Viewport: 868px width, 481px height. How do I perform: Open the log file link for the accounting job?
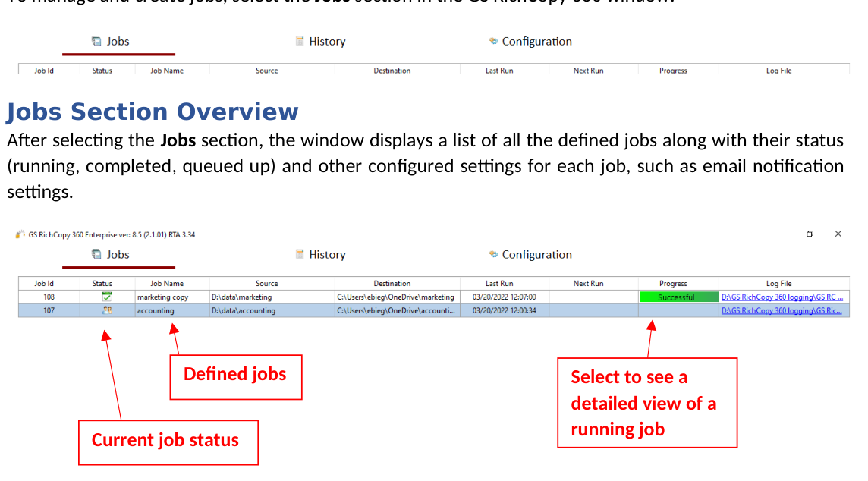click(x=781, y=310)
